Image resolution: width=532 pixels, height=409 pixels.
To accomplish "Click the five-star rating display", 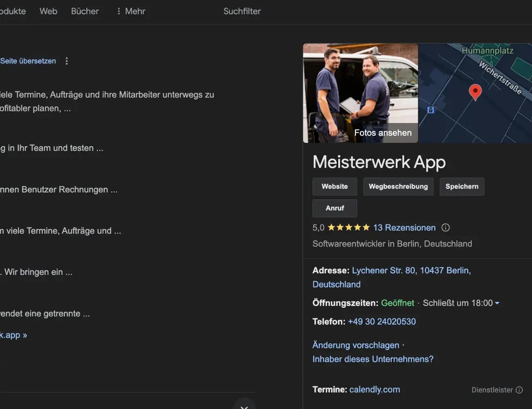I will click(349, 227).
